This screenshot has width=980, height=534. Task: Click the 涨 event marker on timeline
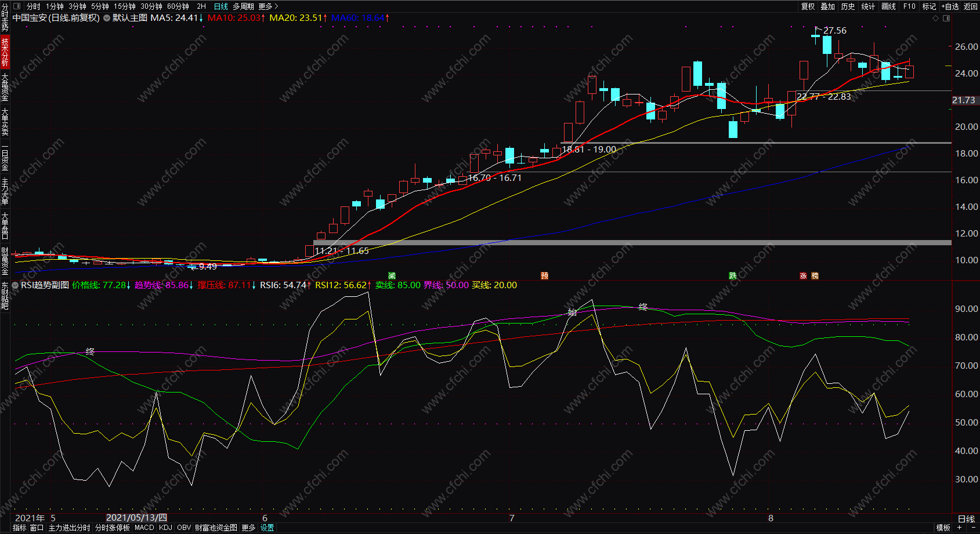pyautogui.click(x=804, y=276)
